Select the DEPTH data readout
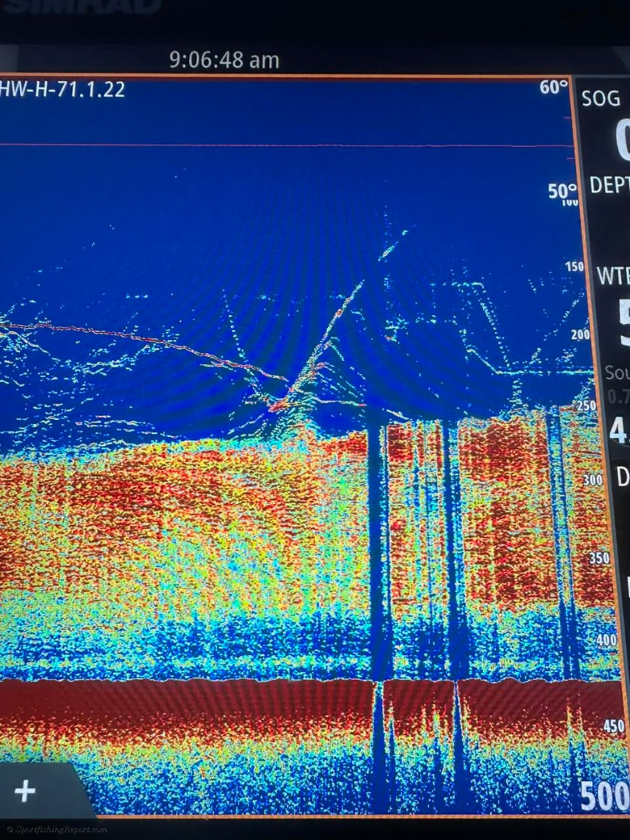 pos(609,185)
